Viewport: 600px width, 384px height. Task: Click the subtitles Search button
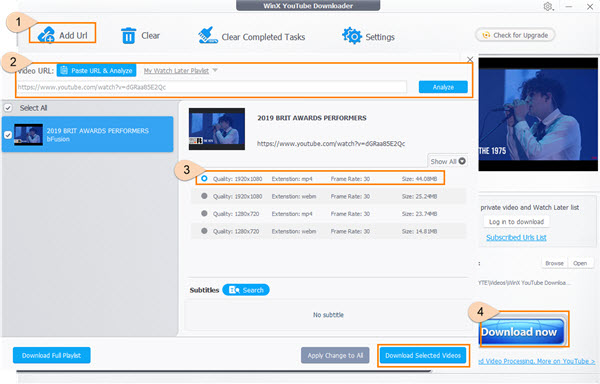(246, 290)
